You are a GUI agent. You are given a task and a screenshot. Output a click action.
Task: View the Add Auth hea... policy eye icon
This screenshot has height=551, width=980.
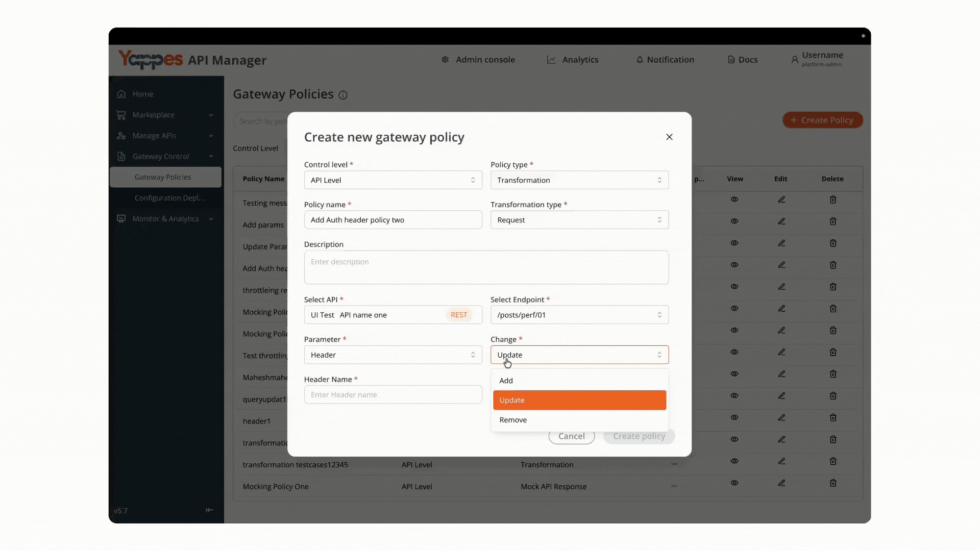pos(734,265)
